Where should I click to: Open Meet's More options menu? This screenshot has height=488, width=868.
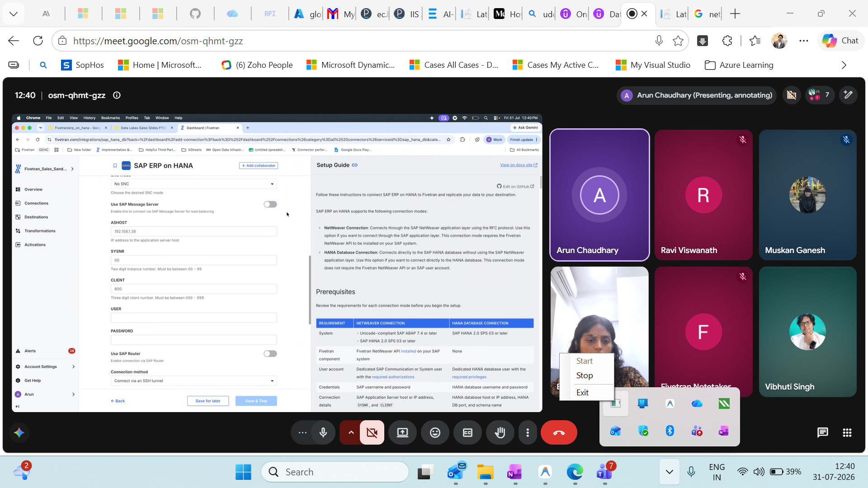point(528,433)
